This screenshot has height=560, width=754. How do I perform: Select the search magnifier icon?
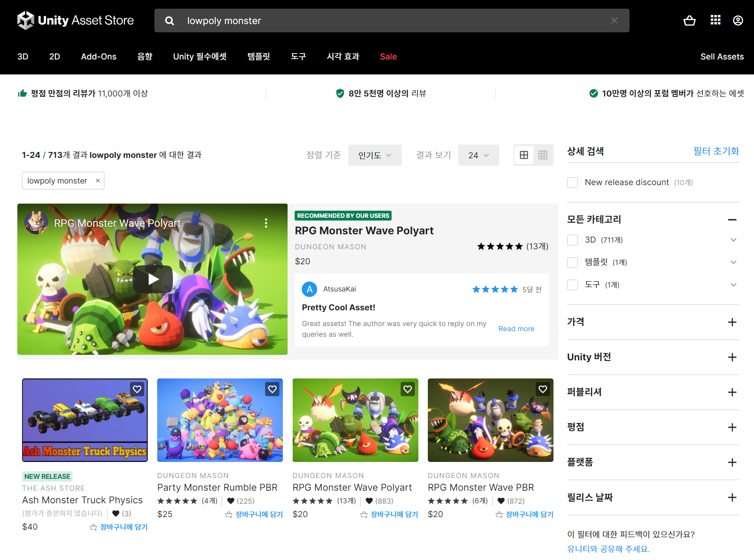(169, 20)
